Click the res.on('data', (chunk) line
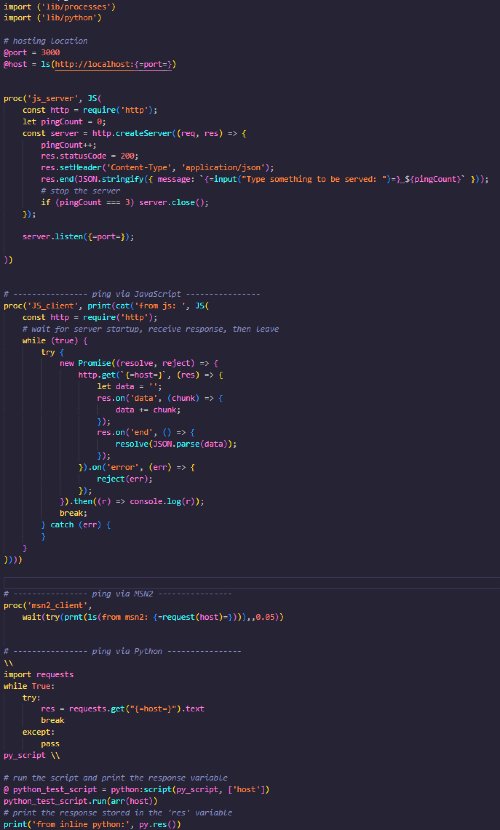 [160, 398]
